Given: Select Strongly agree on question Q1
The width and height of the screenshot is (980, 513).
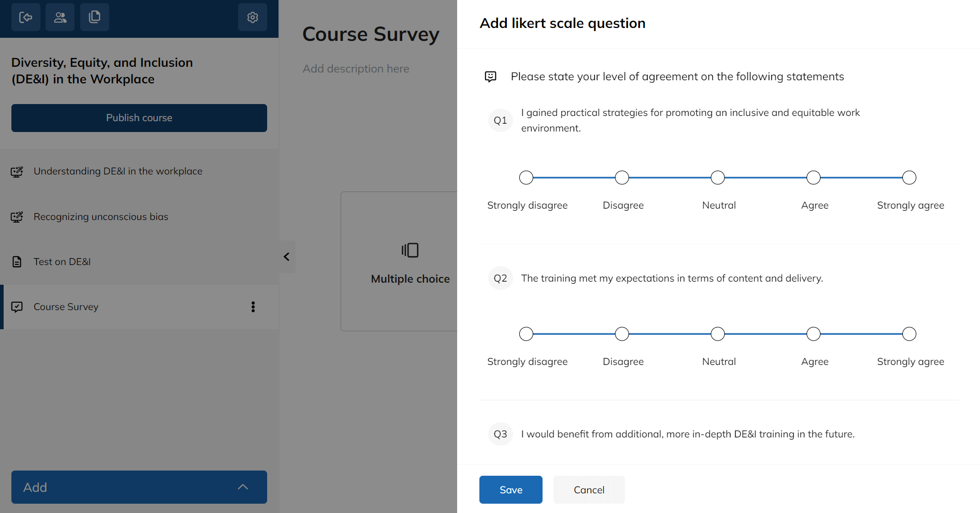Looking at the screenshot, I should (910, 177).
